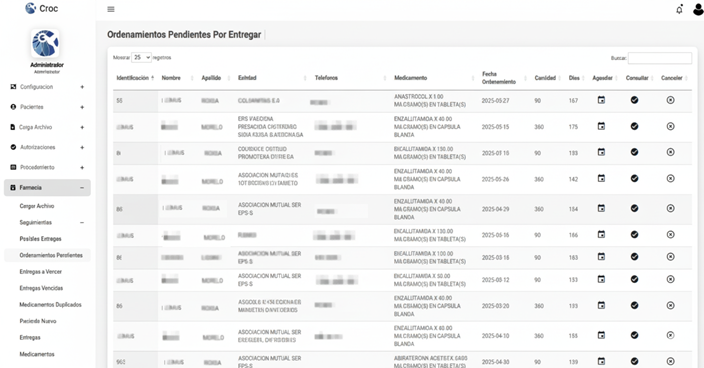
Task: Click Consultar checkmark for 2025-05-26 order
Action: 634,179
